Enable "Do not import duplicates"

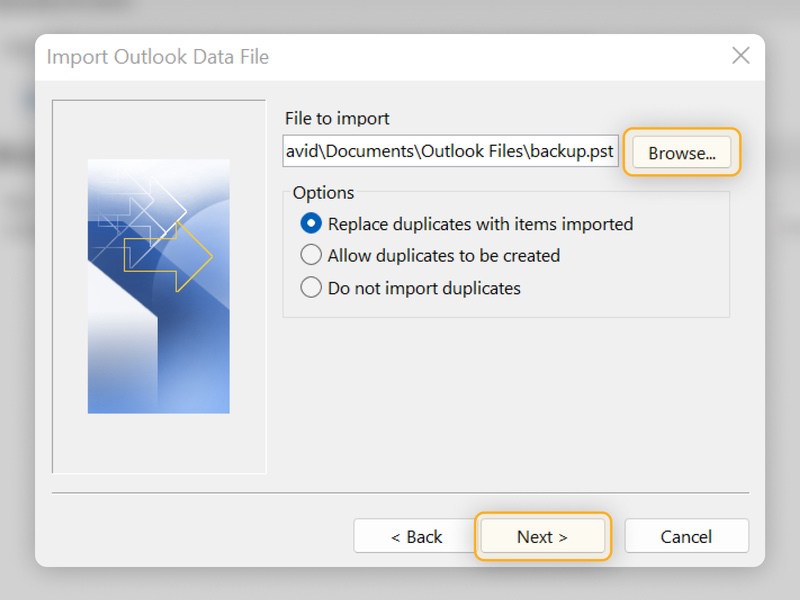311,288
